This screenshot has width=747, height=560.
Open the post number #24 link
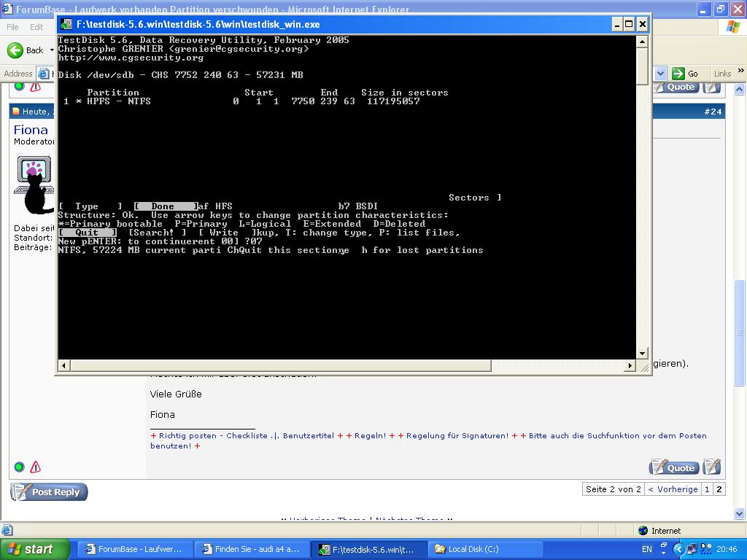pos(713,112)
